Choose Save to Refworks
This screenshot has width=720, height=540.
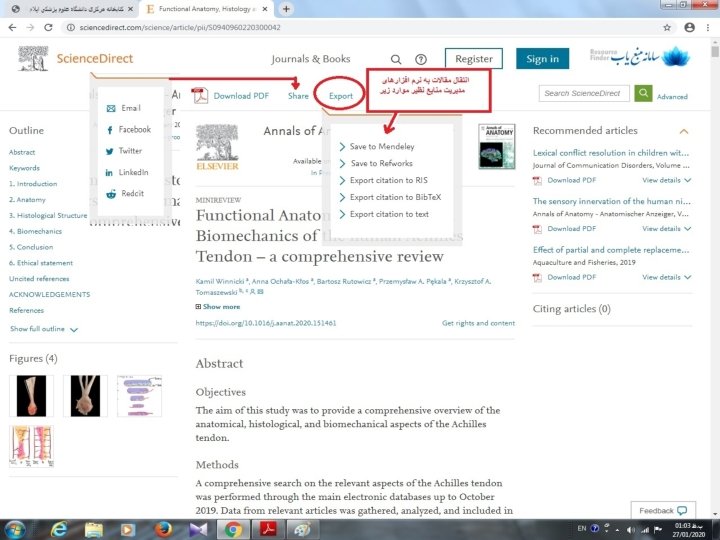coord(376,163)
